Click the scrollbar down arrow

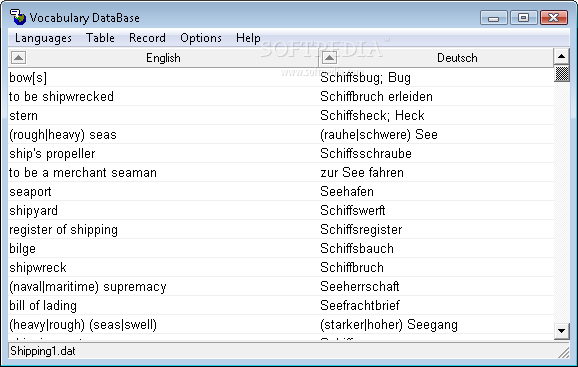coord(561,331)
